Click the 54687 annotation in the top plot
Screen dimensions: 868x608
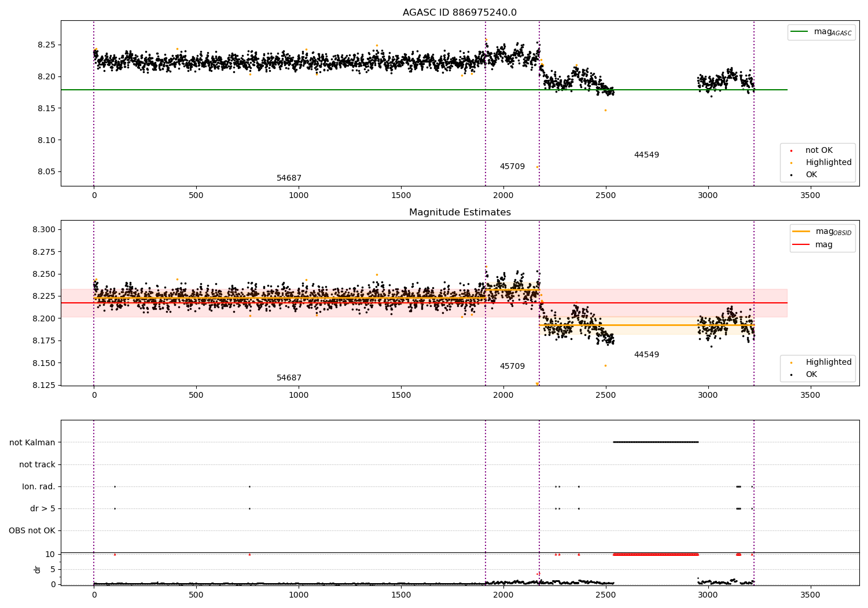[x=289, y=178]
